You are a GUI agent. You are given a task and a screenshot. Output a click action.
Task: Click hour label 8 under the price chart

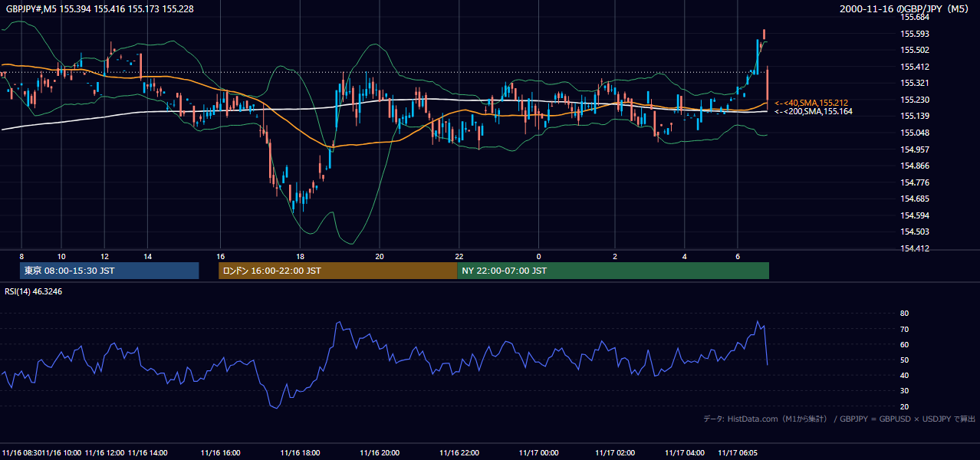(21, 256)
